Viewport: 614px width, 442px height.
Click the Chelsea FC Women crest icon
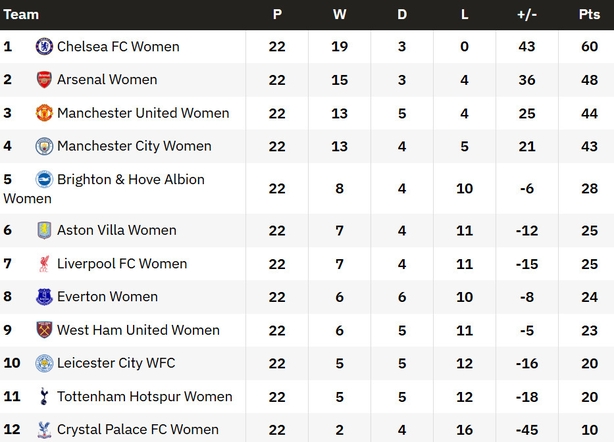(44, 47)
